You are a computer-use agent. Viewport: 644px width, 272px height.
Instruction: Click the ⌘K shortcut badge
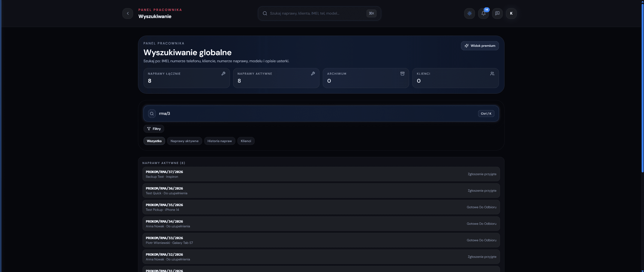pos(371,13)
